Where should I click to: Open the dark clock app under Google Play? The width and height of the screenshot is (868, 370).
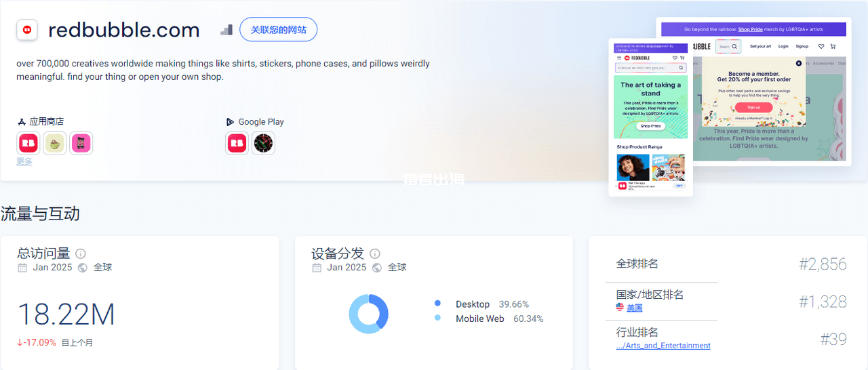[263, 143]
